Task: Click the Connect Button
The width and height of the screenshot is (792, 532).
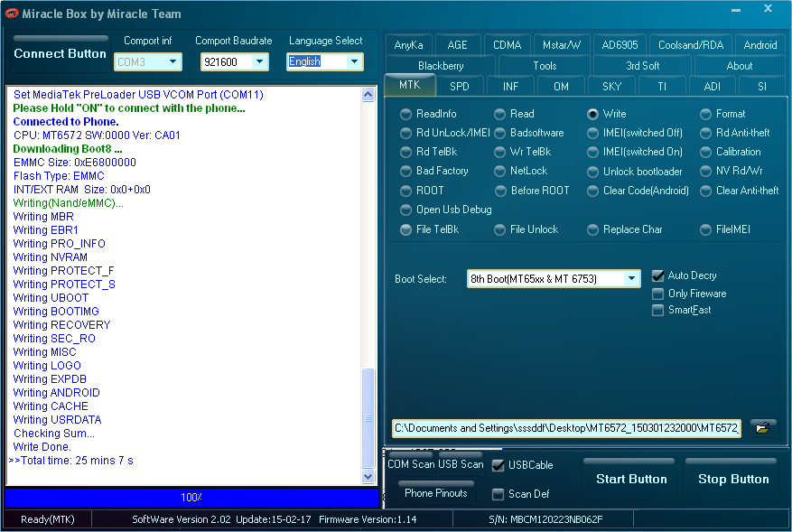Action: pyautogui.click(x=61, y=53)
